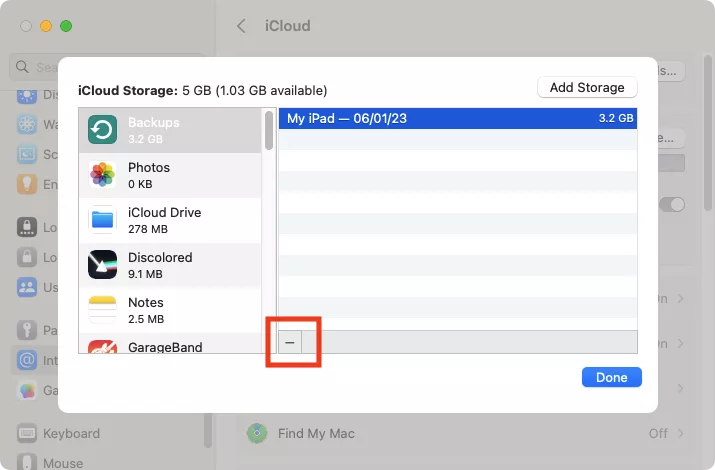Viewport: 715px width, 470px height.
Task: Click the Find My Mac icon
Action: click(258, 433)
